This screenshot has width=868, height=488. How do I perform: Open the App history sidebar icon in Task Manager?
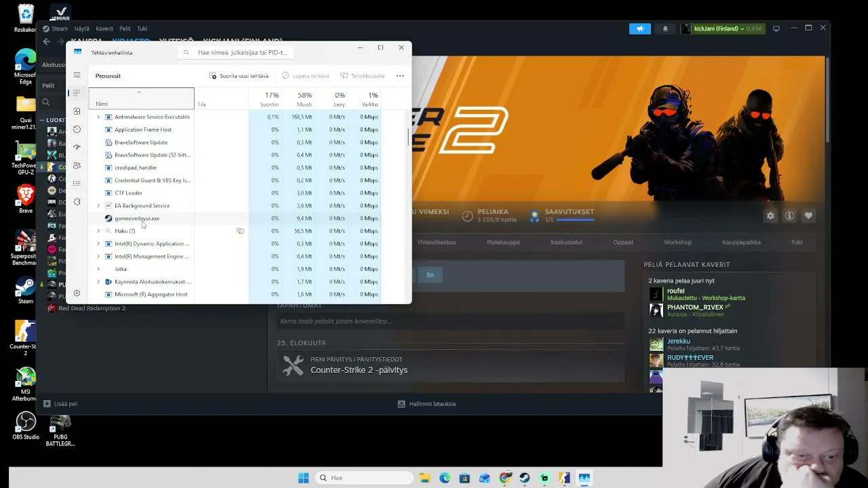point(77,129)
